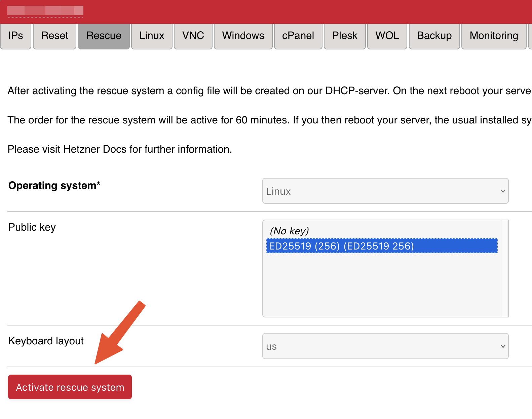Viewport: 532px width, 419px height.
Task: Open the Linux installation tab
Action: coord(152,36)
